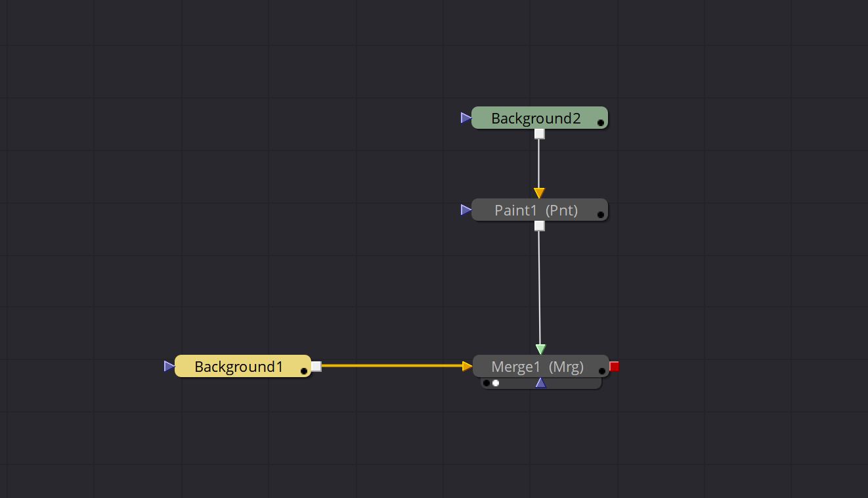Toggle the viewer dot on Background2
The image size is (868, 498).
point(600,123)
